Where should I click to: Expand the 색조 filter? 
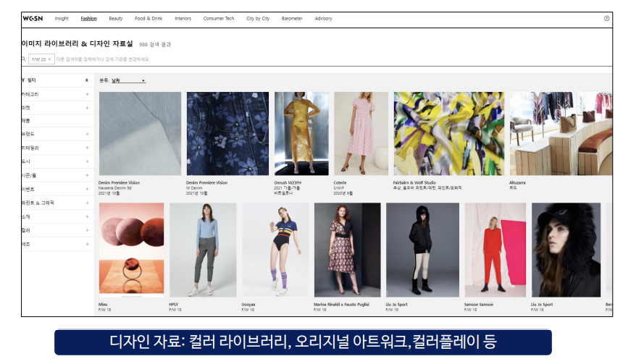click(x=87, y=244)
